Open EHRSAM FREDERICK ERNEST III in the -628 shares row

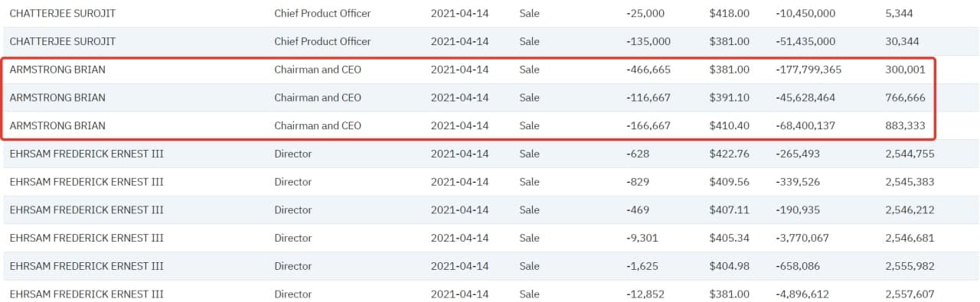click(87, 154)
